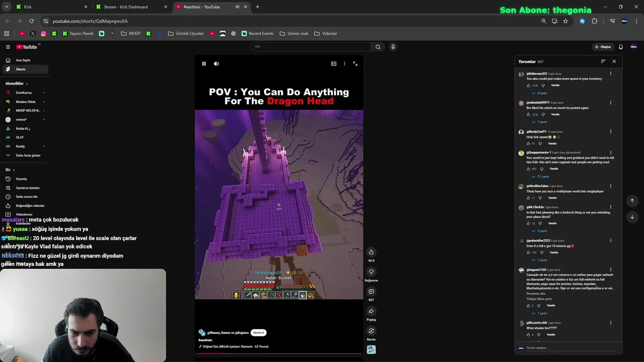Viewport: 644px width, 362px height.
Task: Like @Surgeprotector-1's comment
Action: [x=528, y=169]
